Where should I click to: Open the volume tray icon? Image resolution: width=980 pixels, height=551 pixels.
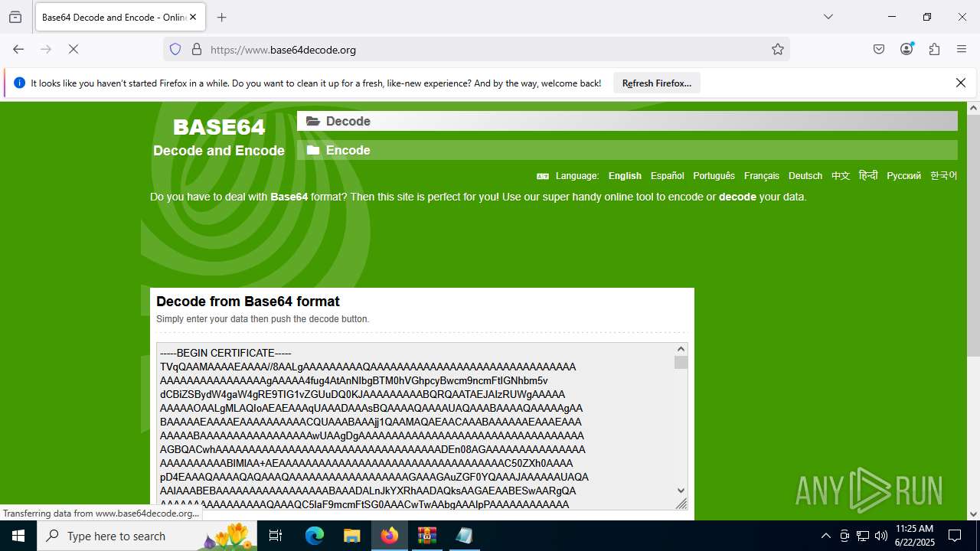click(x=881, y=536)
